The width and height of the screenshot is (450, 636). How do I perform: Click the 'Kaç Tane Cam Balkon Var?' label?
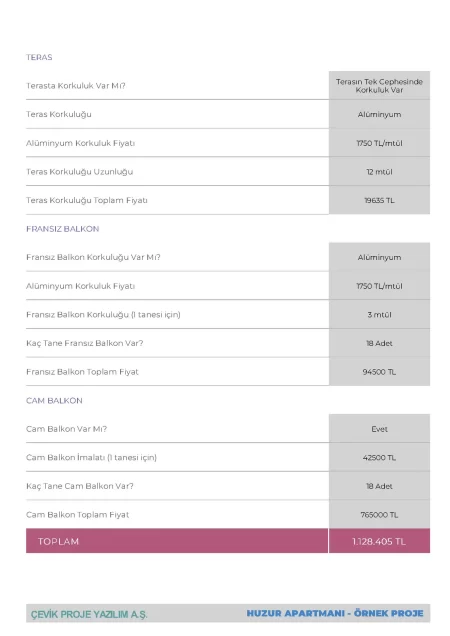(80, 486)
